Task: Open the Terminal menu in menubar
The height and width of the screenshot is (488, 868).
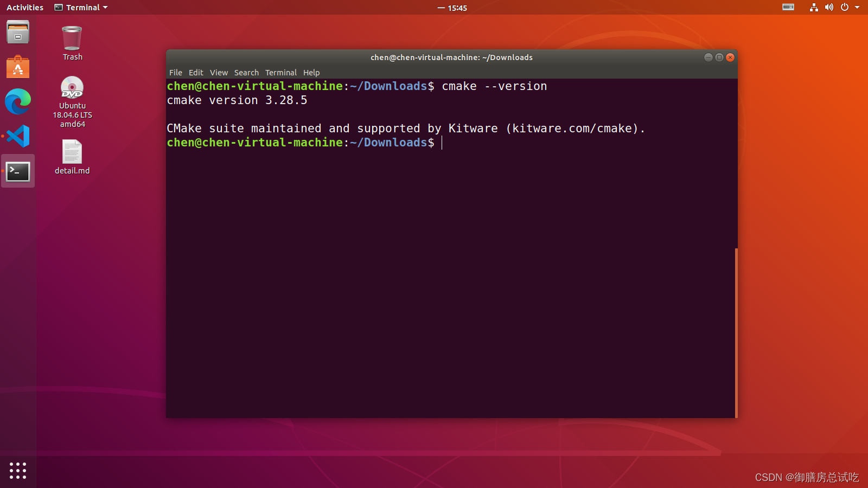Action: (x=281, y=73)
